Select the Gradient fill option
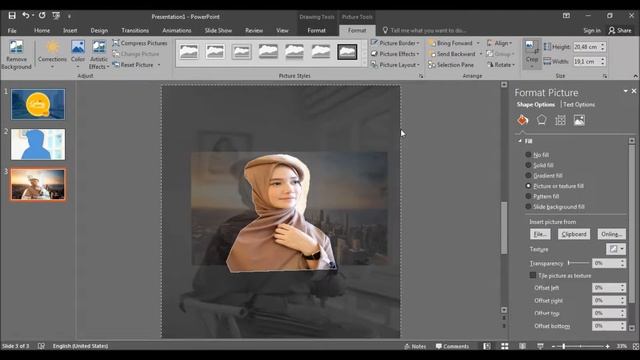Viewport: 640px width, 360px height. click(x=544, y=176)
